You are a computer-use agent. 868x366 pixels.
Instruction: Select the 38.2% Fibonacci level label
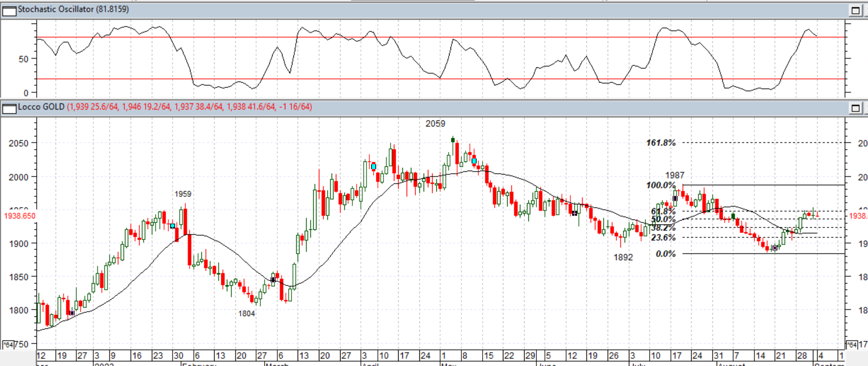tap(663, 228)
